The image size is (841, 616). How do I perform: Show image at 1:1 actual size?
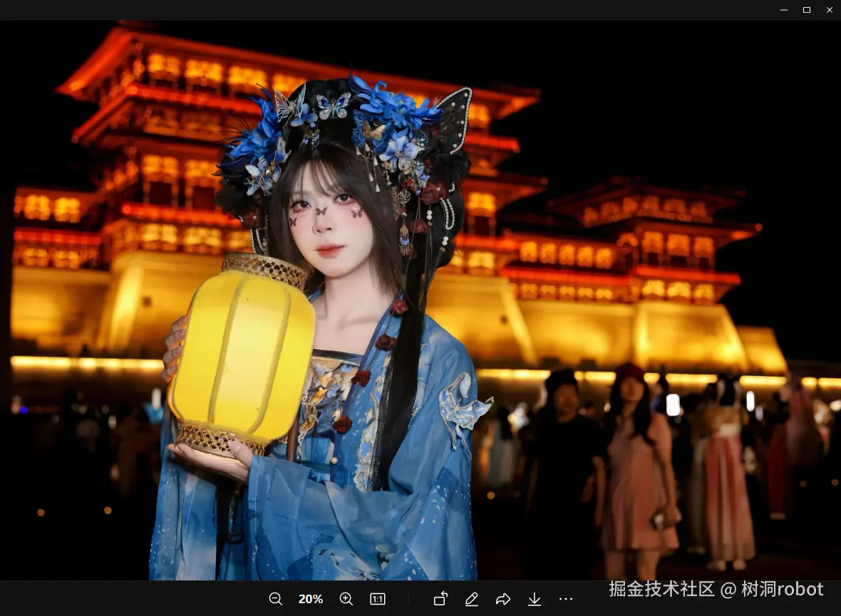378,599
